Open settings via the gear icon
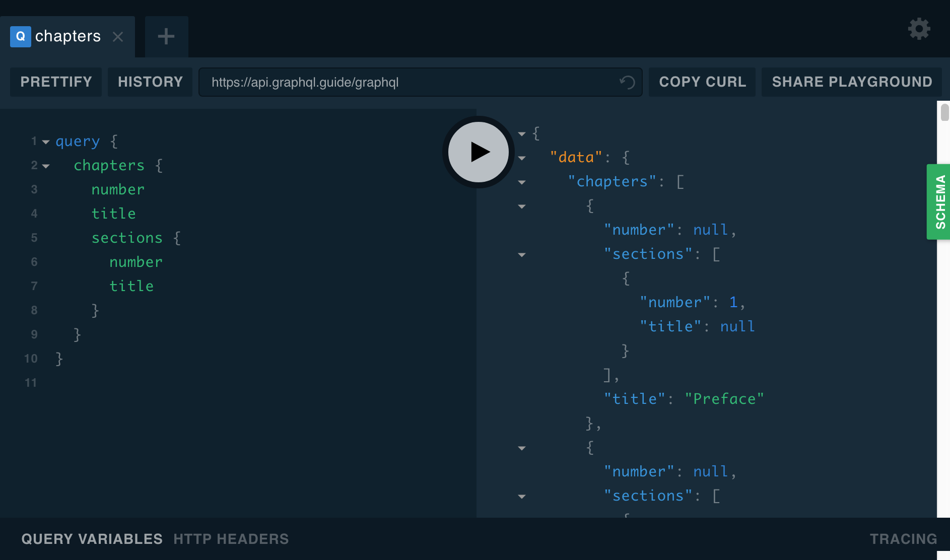The image size is (950, 560). click(919, 29)
